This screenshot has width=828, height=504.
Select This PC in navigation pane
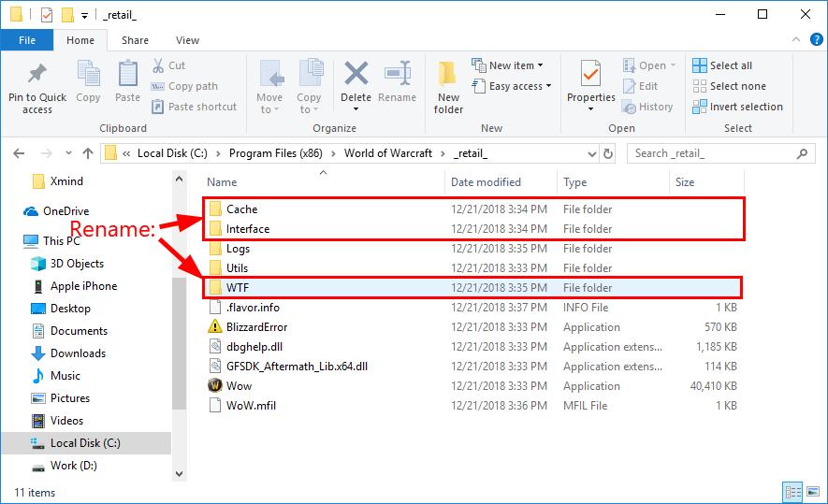(61, 241)
